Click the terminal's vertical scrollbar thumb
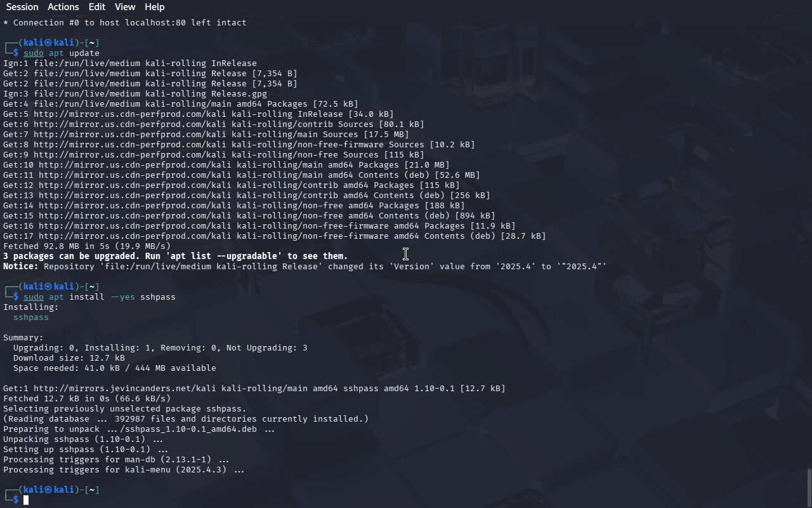Screen dimensions: 812x508 [809, 487]
